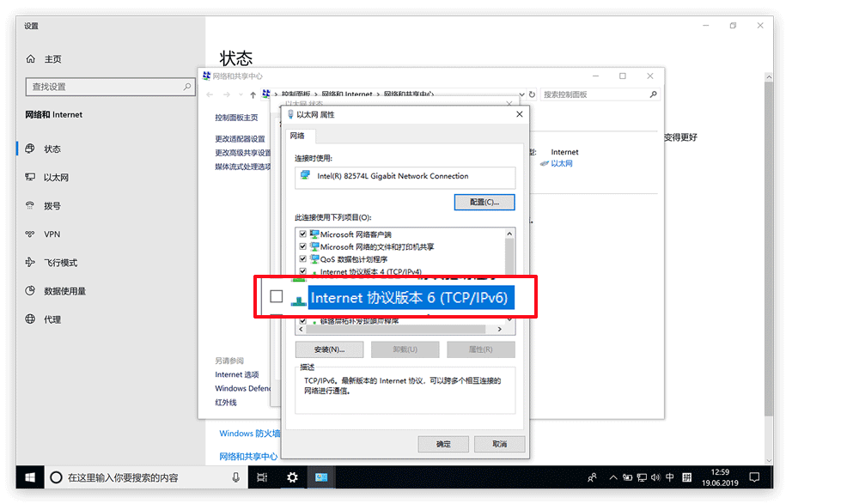Open the 状态 (Status) page in the sidebar
Image resolution: width=859 pixels, height=504 pixels.
[52, 149]
